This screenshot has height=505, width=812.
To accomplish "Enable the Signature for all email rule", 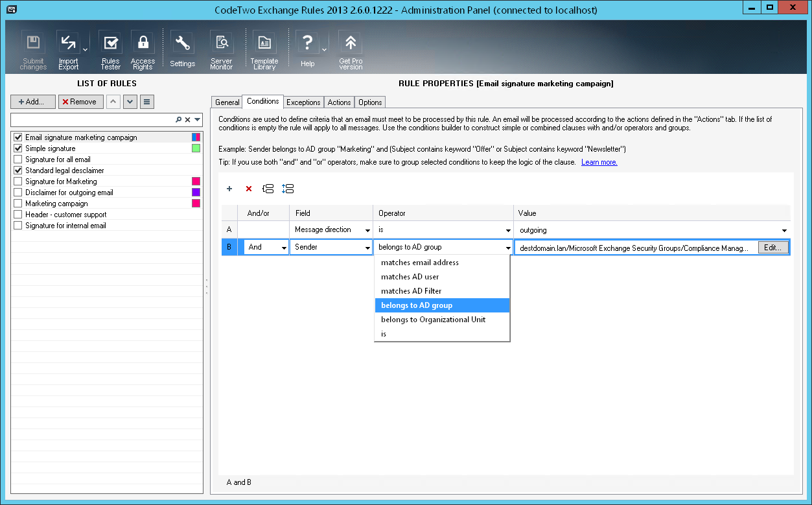I will 18,159.
